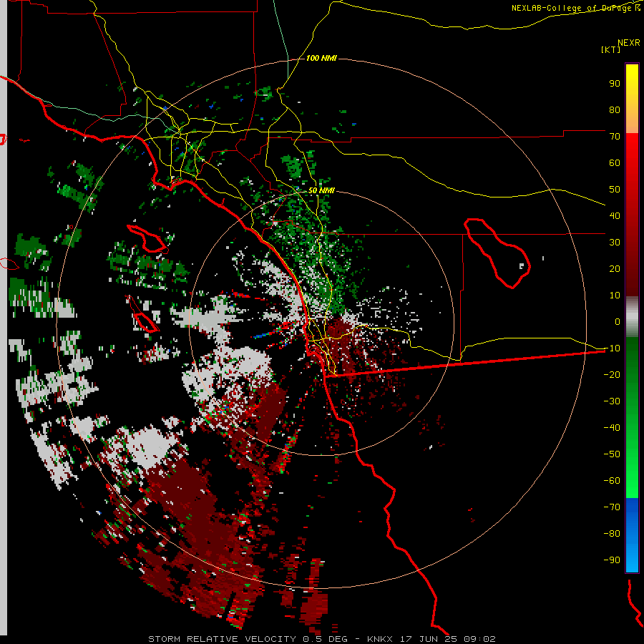Click the NEXR label above the color scale
This screenshot has width=644, height=644.
click(x=629, y=42)
